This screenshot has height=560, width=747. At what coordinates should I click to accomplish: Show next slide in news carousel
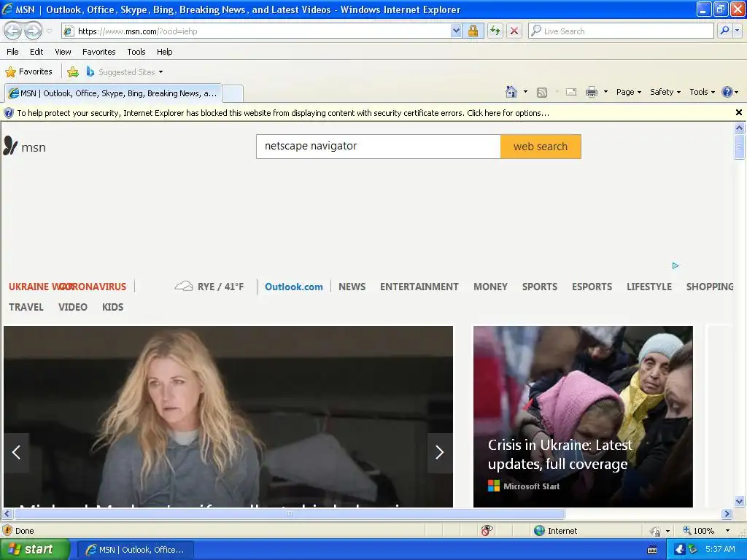click(x=440, y=452)
